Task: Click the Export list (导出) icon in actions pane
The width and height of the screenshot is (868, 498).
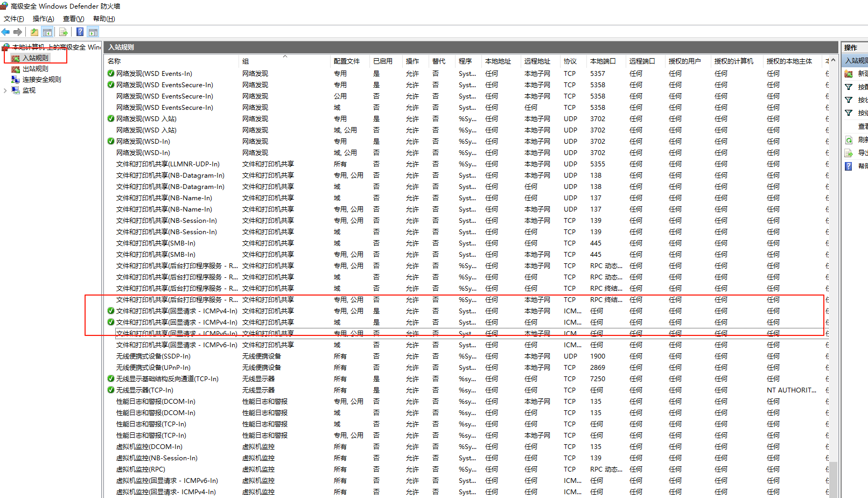Action: click(849, 153)
